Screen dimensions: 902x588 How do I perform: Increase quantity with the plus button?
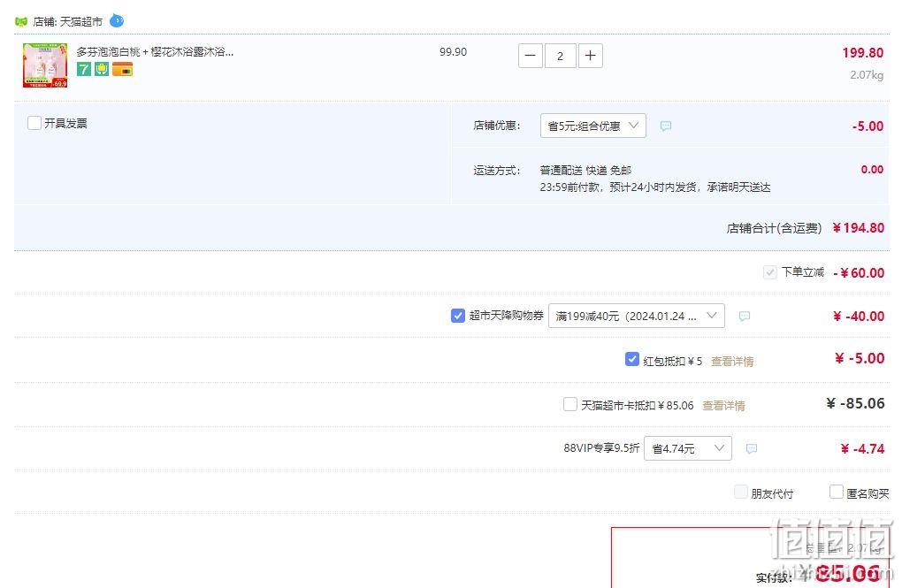590,56
